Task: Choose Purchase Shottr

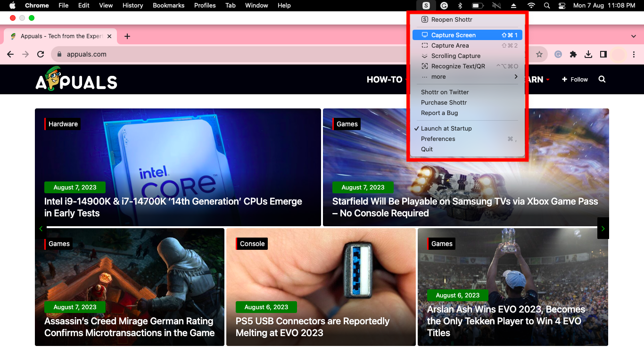Action: point(467,103)
